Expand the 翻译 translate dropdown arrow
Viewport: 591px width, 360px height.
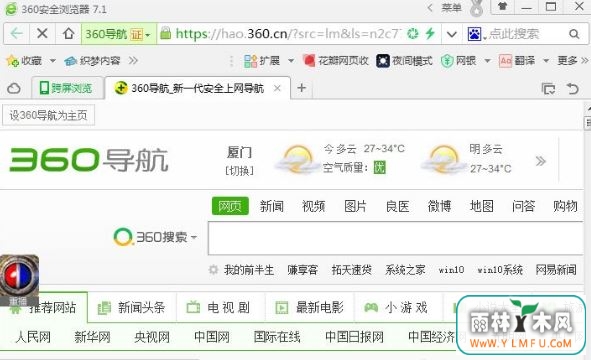tap(546, 61)
